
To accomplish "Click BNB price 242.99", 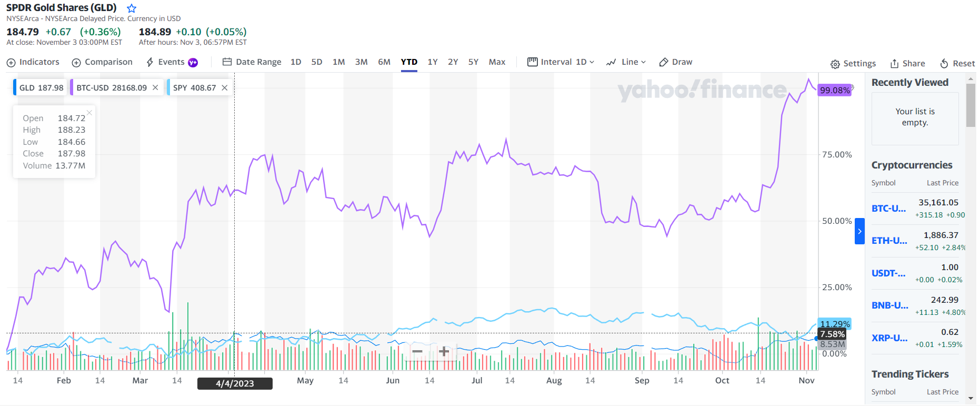I will pyautogui.click(x=945, y=300).
